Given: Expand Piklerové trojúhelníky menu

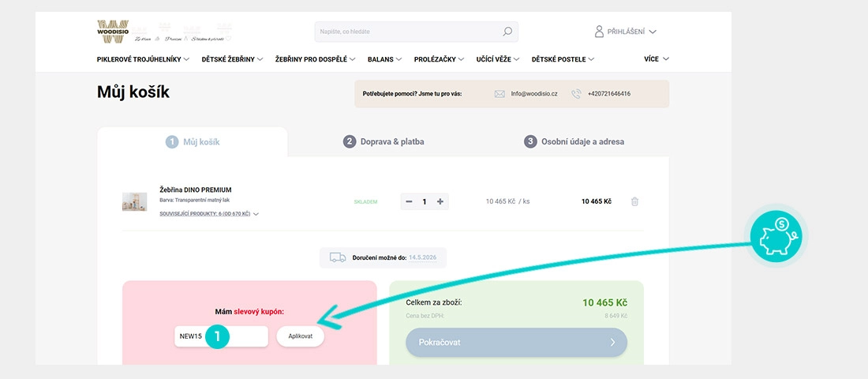Looking at the screenshot, I should [143, 59].
